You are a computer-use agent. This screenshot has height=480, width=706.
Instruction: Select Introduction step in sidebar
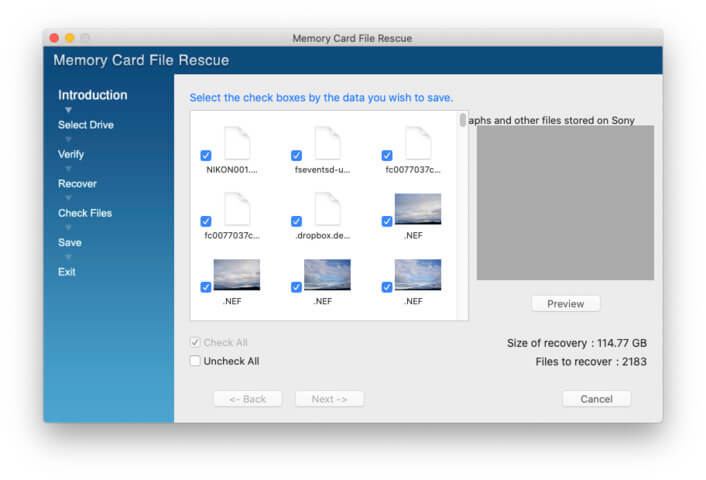coord(93,95)
